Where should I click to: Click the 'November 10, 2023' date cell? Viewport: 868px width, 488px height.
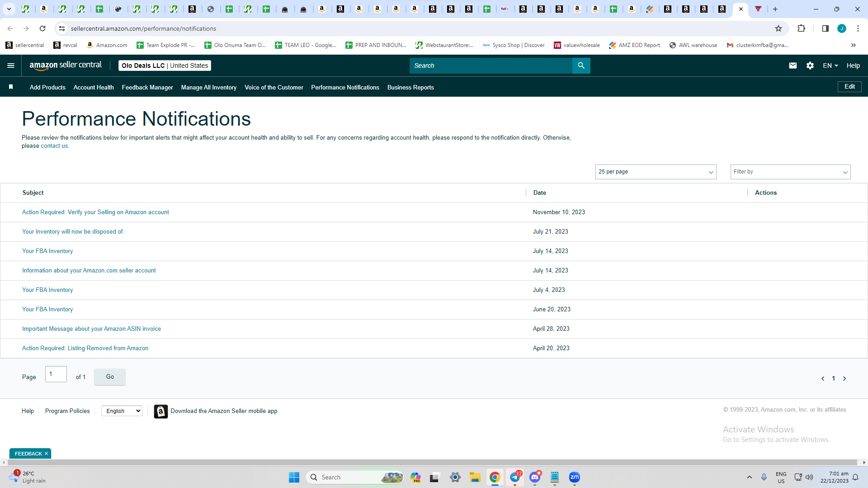[x=559, y=212]
